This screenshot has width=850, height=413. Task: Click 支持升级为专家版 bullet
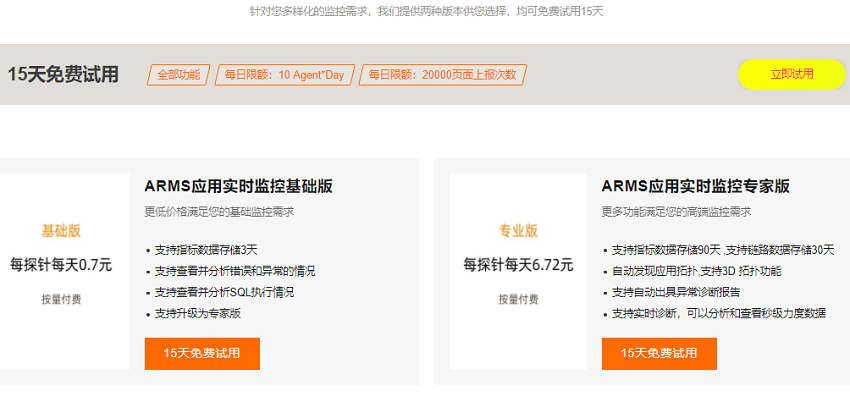(198, 314)
